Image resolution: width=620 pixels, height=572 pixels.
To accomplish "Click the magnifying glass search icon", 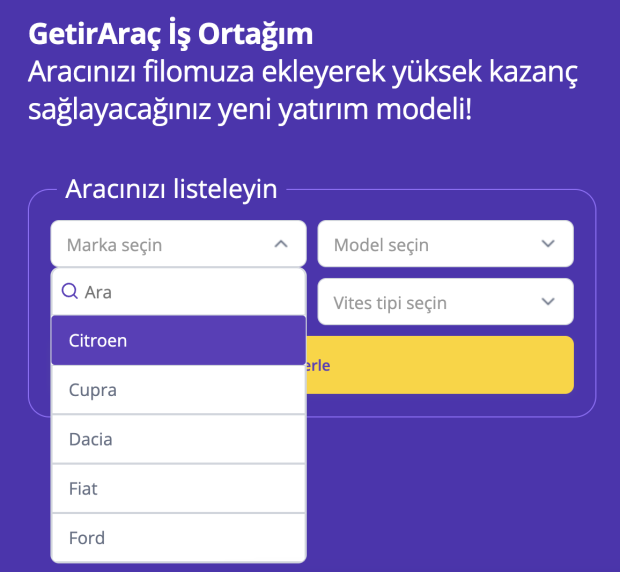I will click(x=70, y=291).
